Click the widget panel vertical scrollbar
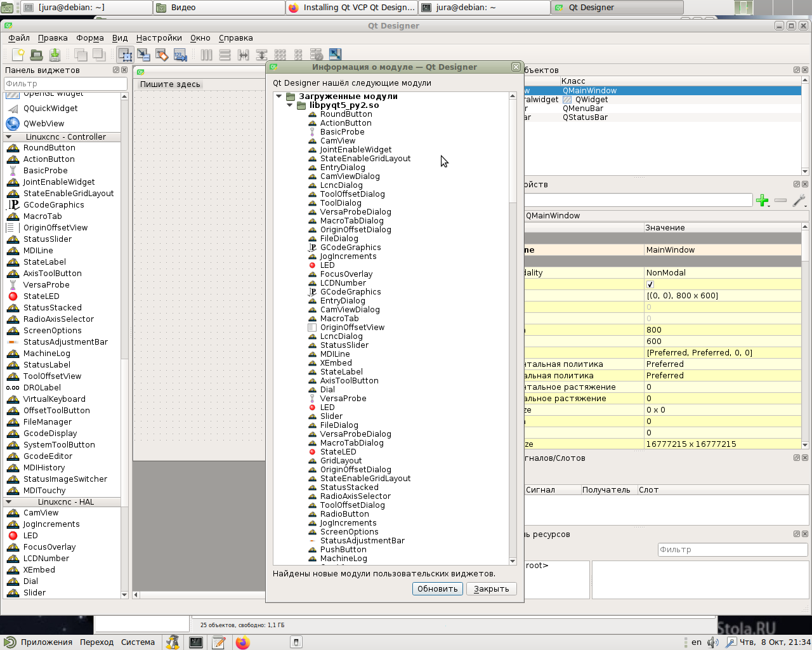Viewport: 812px width, 650px height. pyautogui.click(x=124, y=345)
